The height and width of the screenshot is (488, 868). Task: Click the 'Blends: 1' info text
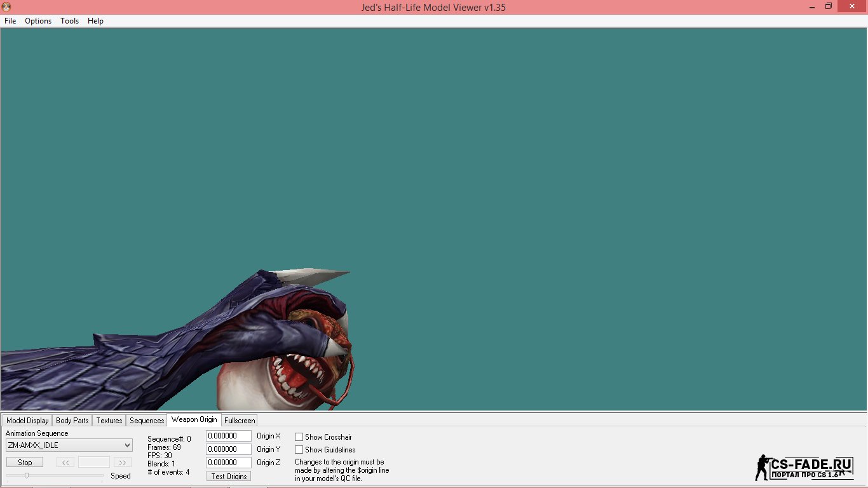(161, 464)
